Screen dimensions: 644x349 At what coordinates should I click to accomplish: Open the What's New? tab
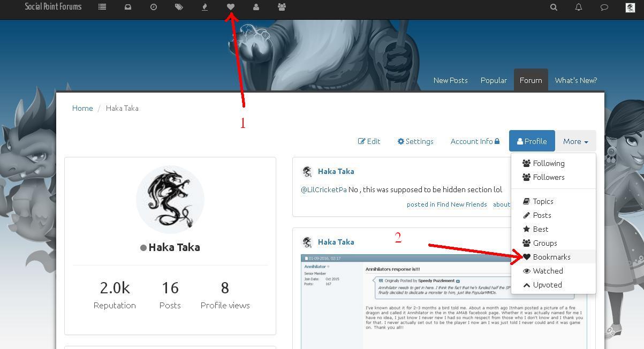[576, 80]
